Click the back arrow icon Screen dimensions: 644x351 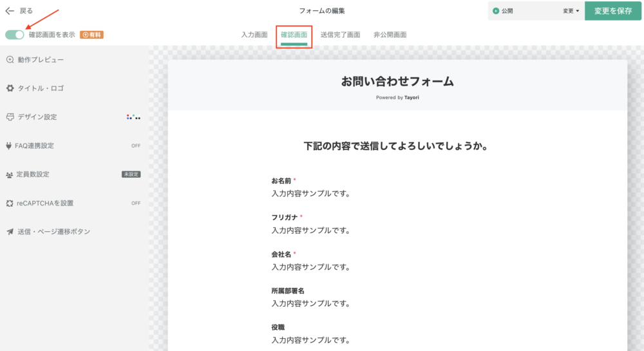pyautogui.click(x=10, y=11)
